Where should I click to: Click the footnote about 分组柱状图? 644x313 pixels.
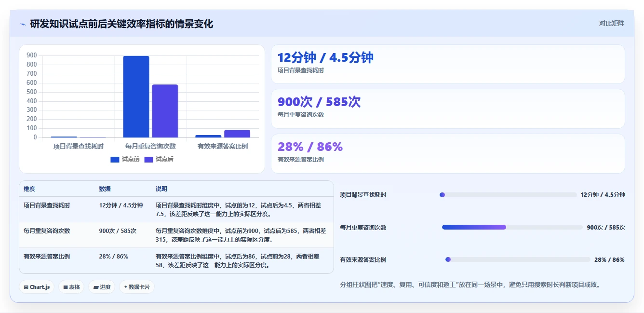pos(471,285)
